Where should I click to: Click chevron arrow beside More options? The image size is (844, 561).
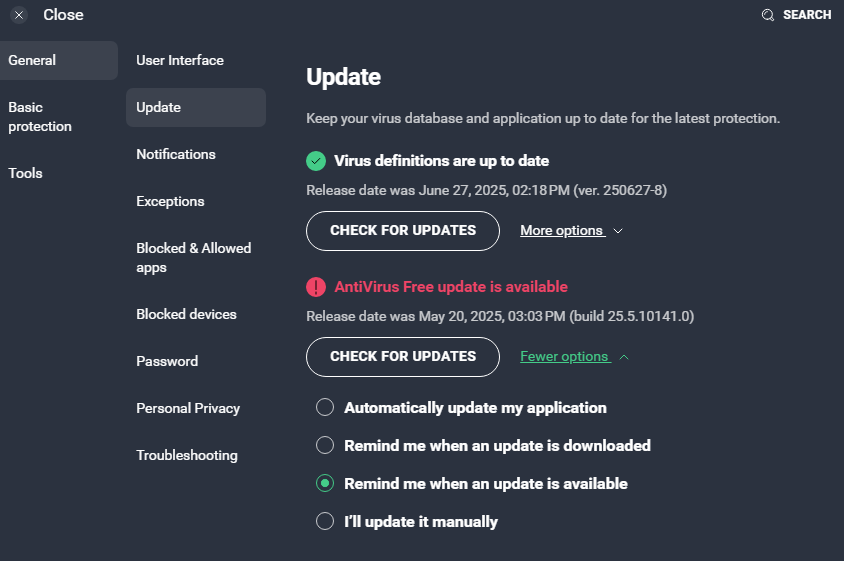(618, 231)
